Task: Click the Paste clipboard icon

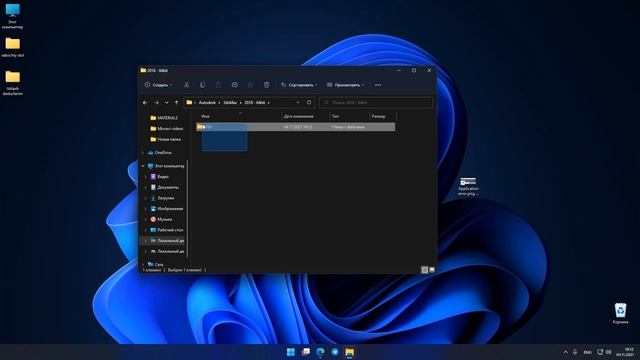Action: point(218,84)
